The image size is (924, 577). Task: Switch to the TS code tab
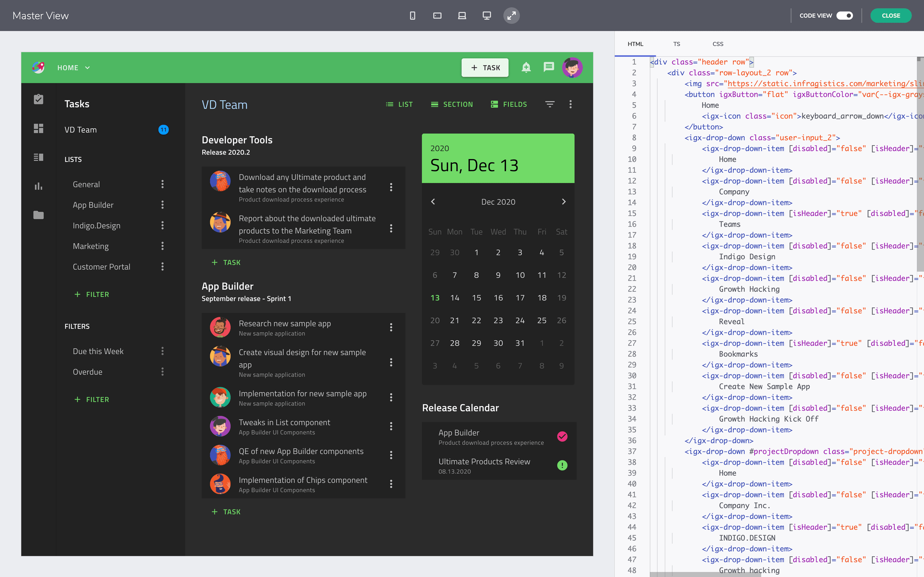point(676,44)
